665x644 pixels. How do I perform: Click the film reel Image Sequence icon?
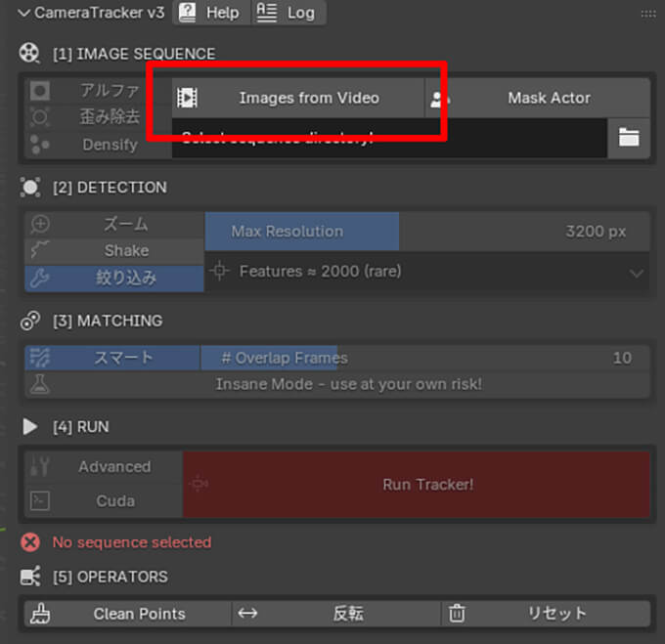pyautogui.click(x=29, y=54)
